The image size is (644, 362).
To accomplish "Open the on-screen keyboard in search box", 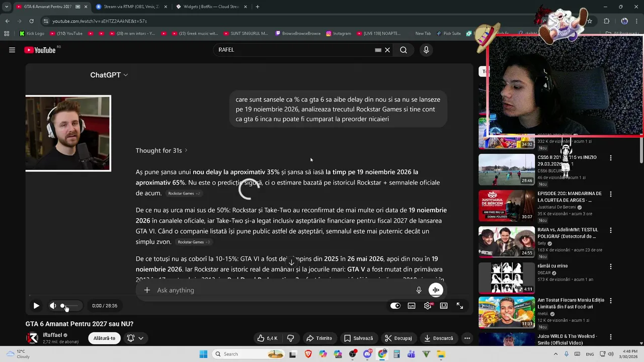I will pyautogui.click(x=378, y=50).
